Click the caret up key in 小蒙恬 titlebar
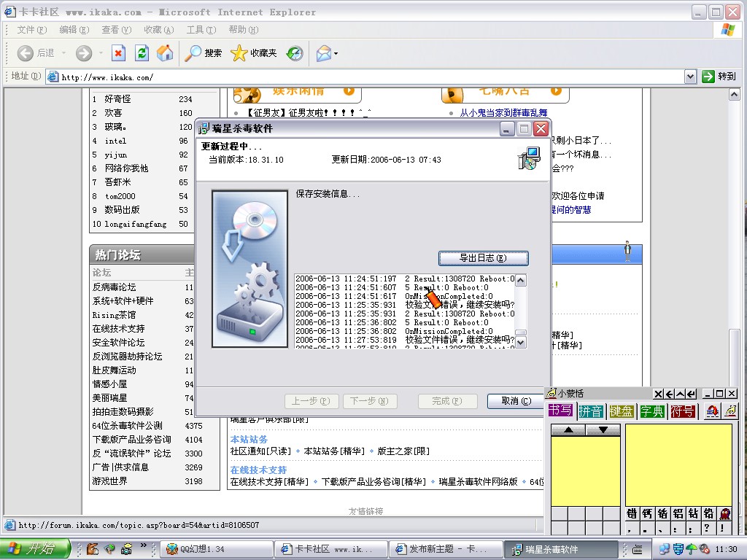Screen dimensions: 747x560 (681, 394)
